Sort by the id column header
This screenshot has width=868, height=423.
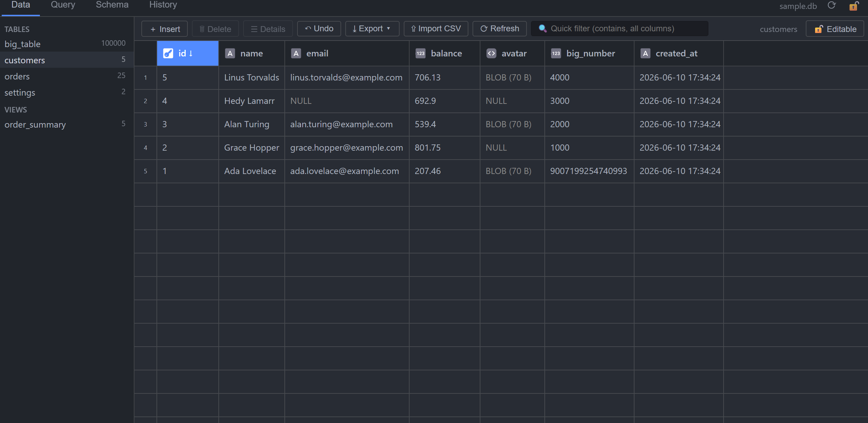pyautogui.click(x=188, y=53)
